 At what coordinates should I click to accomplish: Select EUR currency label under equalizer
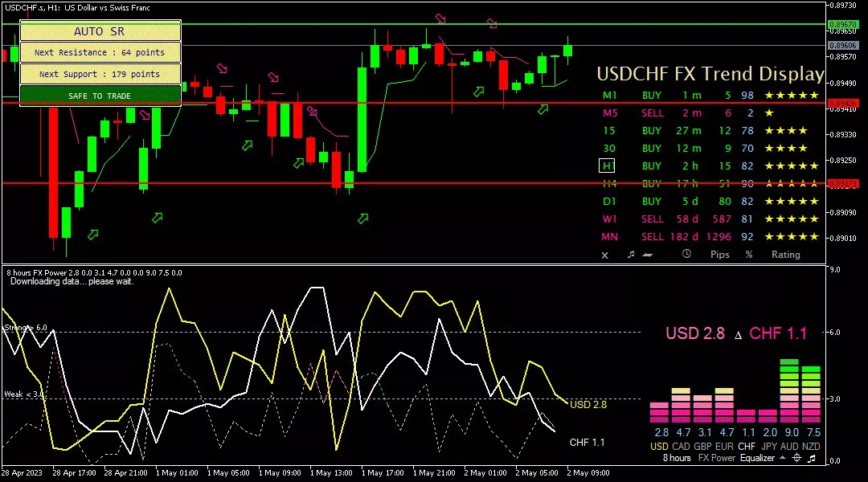coord(724,446)
